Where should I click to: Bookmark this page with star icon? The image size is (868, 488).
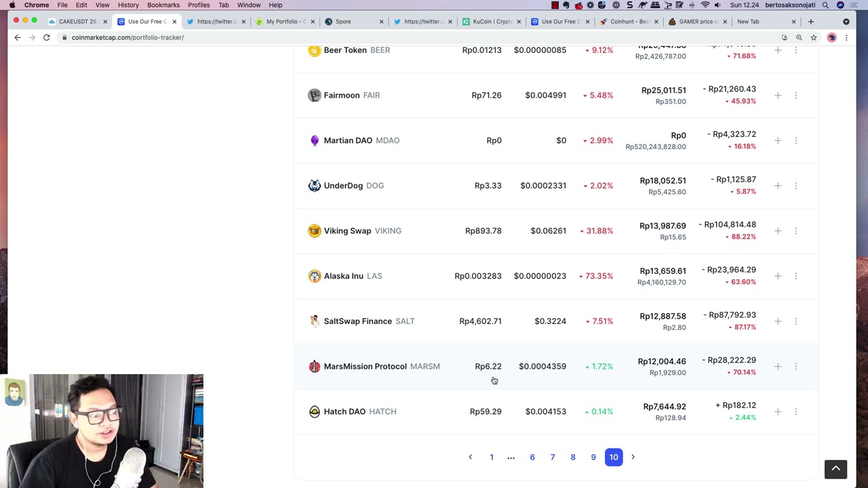pyautogui.click(x=814, y=38)
